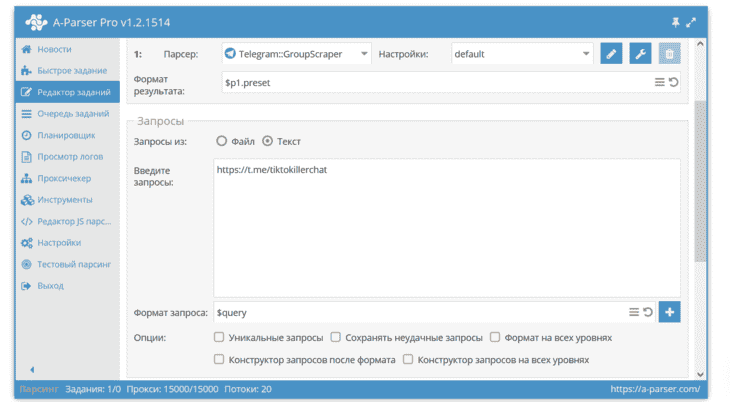Viewport: 730px width, 402px height.
Task: Enable Уникальные запросы checkbox
Action: 219,337
